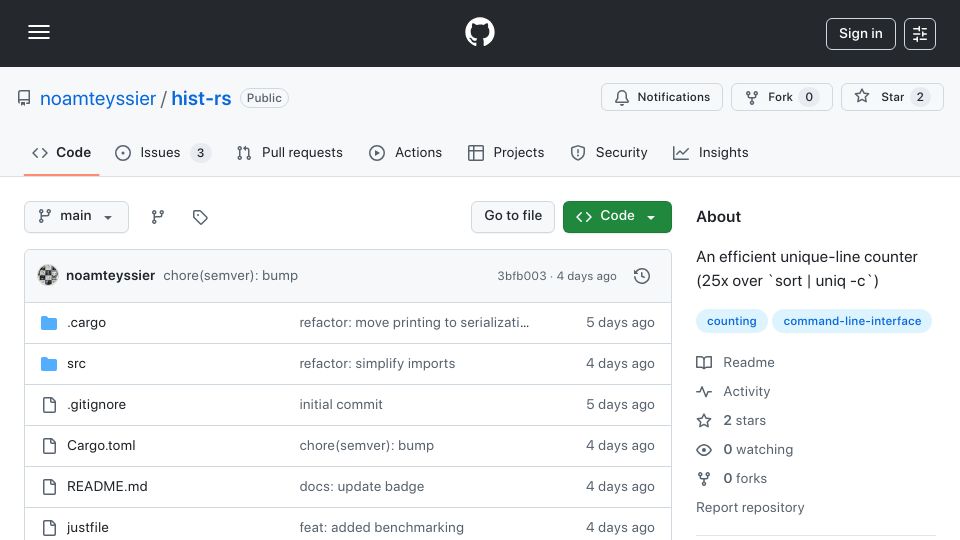This screenshot has height=540, width=960.
Task: Open the Cargo.toml file
Action: [101, 446]
